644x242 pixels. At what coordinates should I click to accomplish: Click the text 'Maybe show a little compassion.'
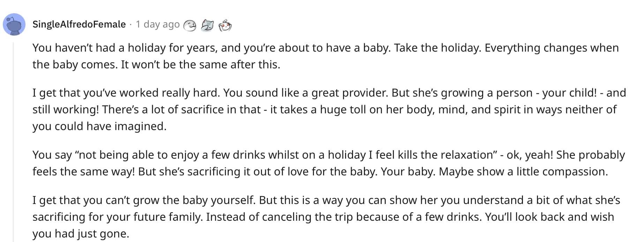(523, 172)
